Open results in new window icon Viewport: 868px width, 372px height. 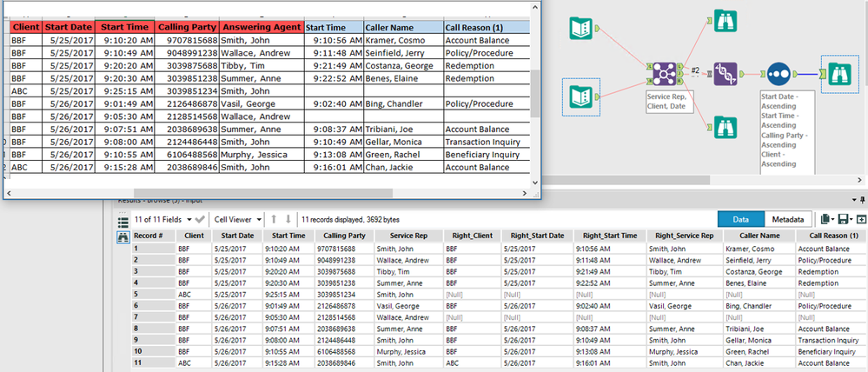point(861,219)
